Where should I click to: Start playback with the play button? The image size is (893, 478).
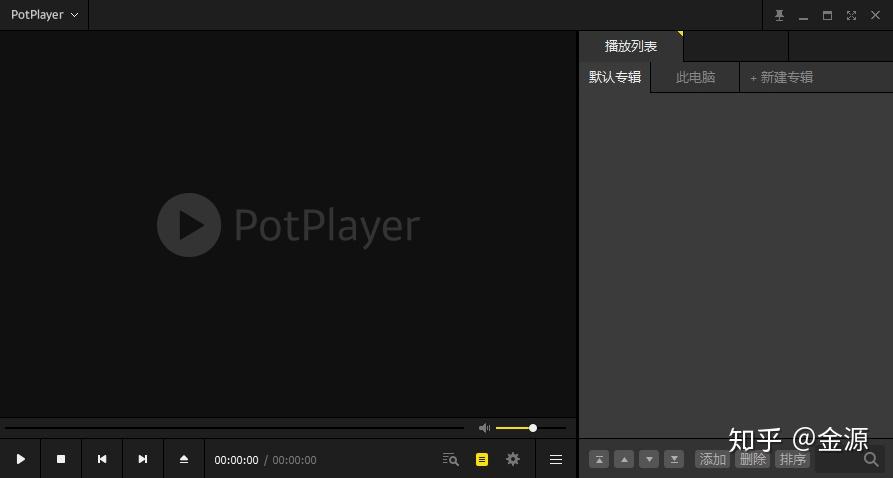(21, 459)
